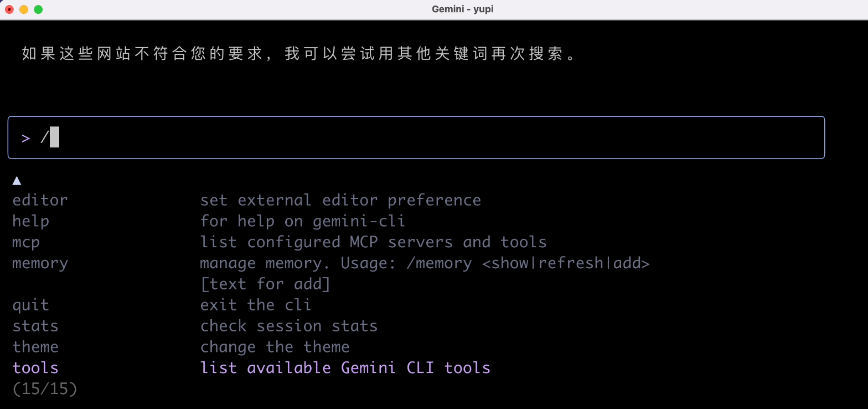The image size is (868, 409).
Task: Select the highlighted /tools command
Action: [x=35, y=367]
